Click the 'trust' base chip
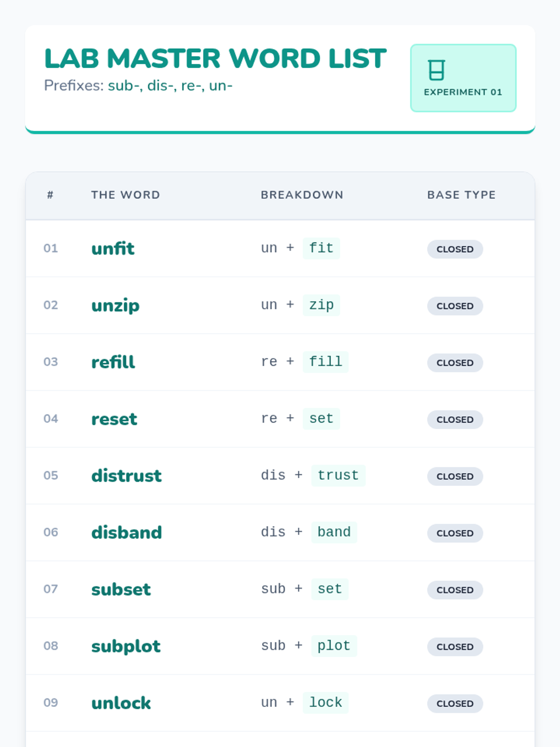The height and width of the screenshot is (747, 560). (x=338, y=475)
